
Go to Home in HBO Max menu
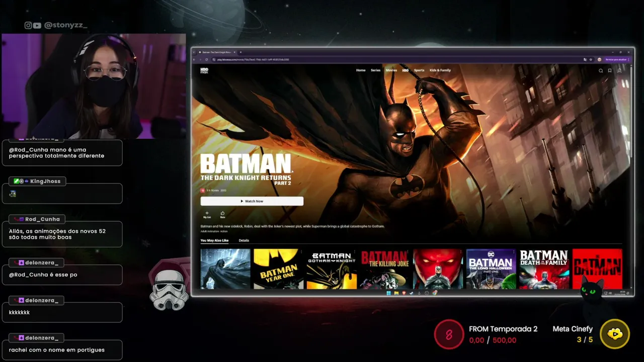[361, 70]
